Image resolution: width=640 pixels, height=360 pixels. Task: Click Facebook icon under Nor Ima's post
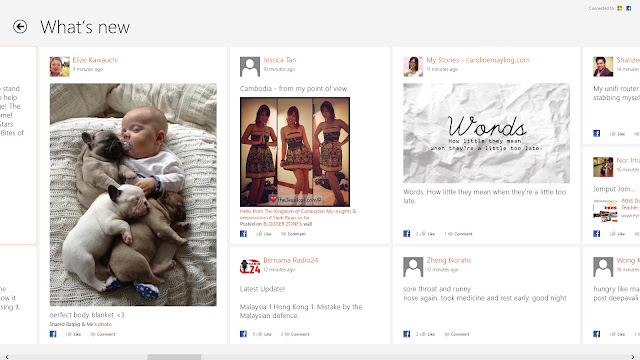596,233
